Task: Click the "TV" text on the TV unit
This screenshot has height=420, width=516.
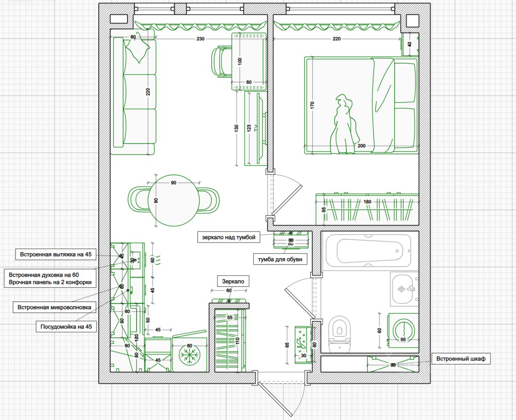Action: 256,128
